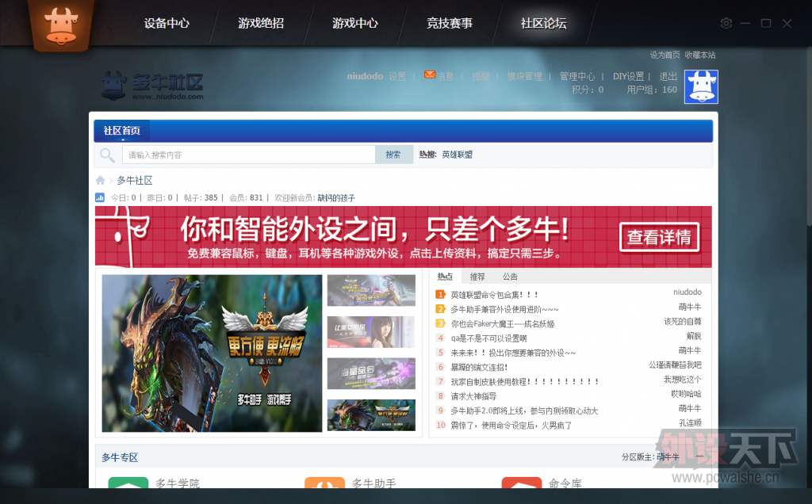Screen dimensions: 812x504
Task: Open post 你也会Faker大魔王
Action: 502,323
